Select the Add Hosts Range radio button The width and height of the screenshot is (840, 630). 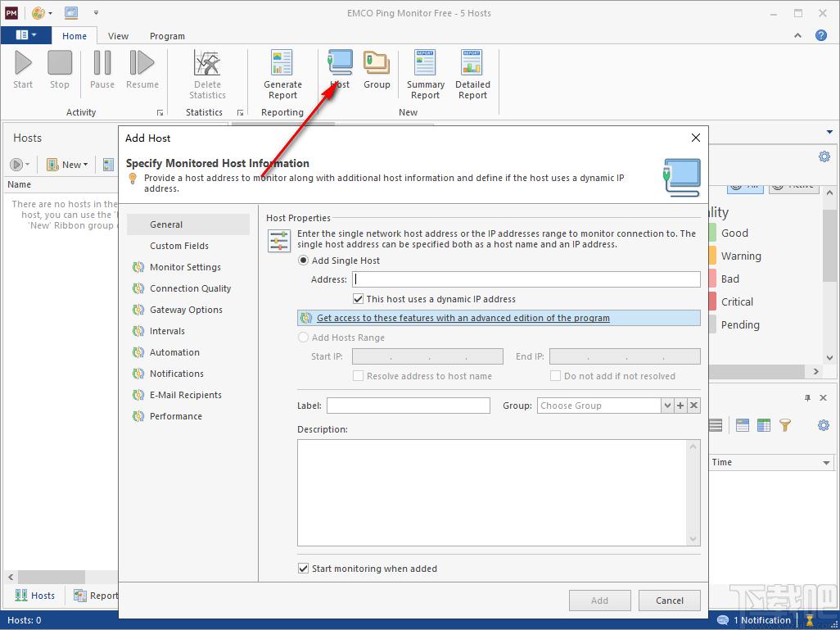click(303, 338)
